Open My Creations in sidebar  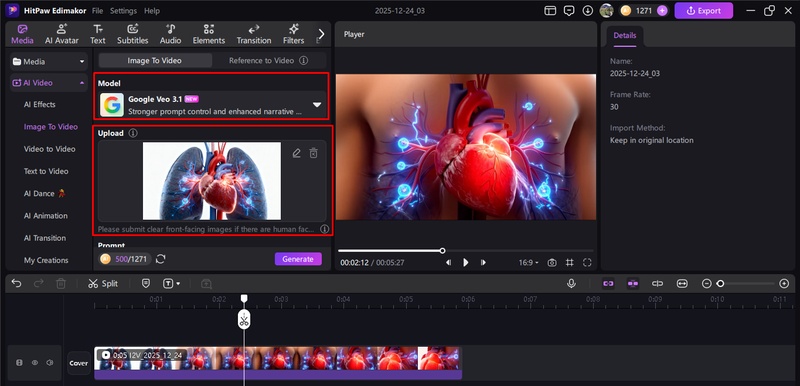click(x=46, y=260)
